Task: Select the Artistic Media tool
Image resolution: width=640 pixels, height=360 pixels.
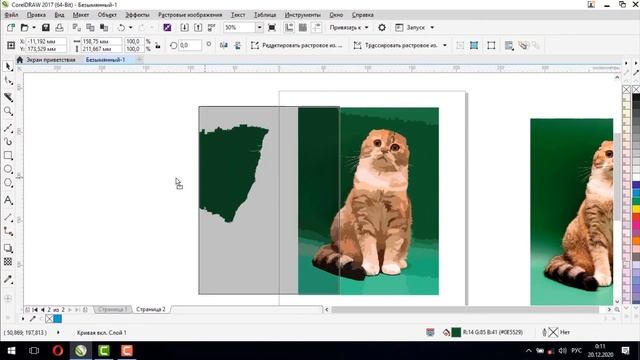Action: 8,142
